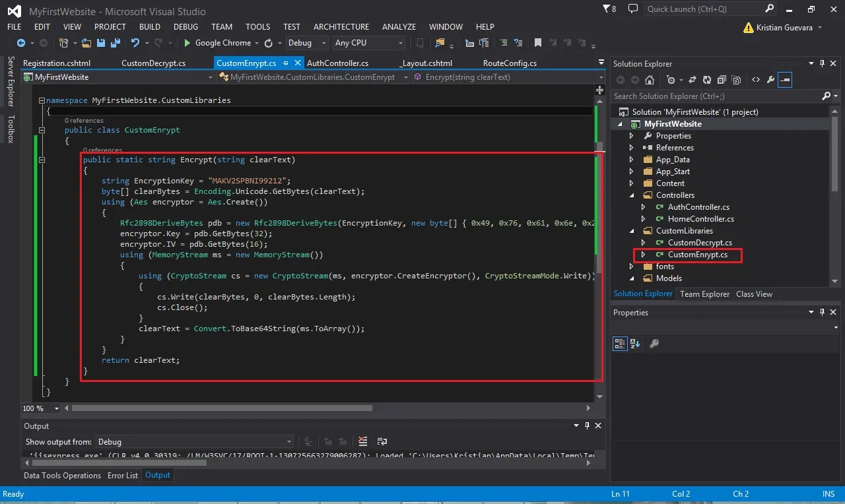Toggle the View Code icon in Solution Explorer
The image size is (845, 504).
coord(756,80)
